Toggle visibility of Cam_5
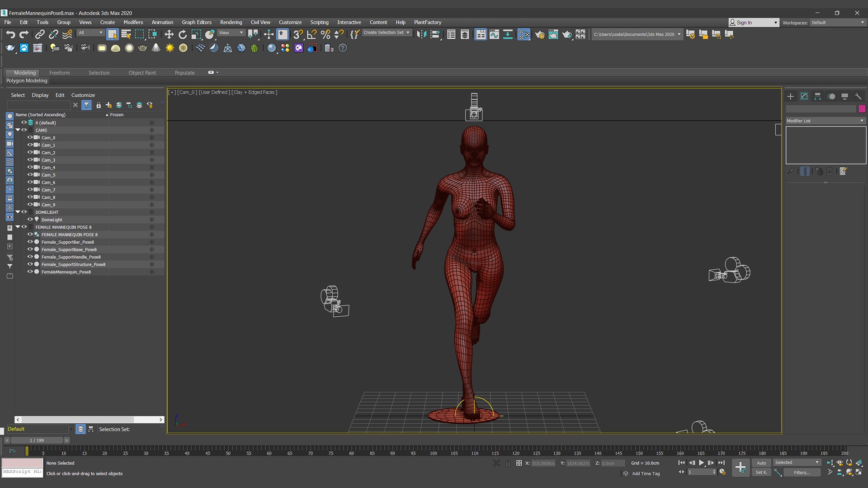Screen dimensions: 868x488 pyautogui.click(x=30, y=175)
